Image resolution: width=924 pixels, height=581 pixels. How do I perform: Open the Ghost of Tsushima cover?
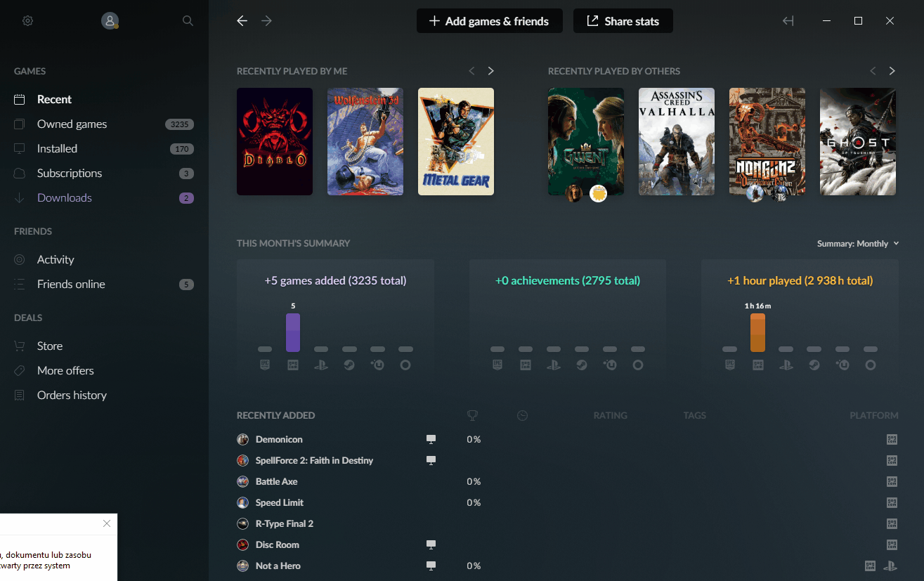(858, 141)
